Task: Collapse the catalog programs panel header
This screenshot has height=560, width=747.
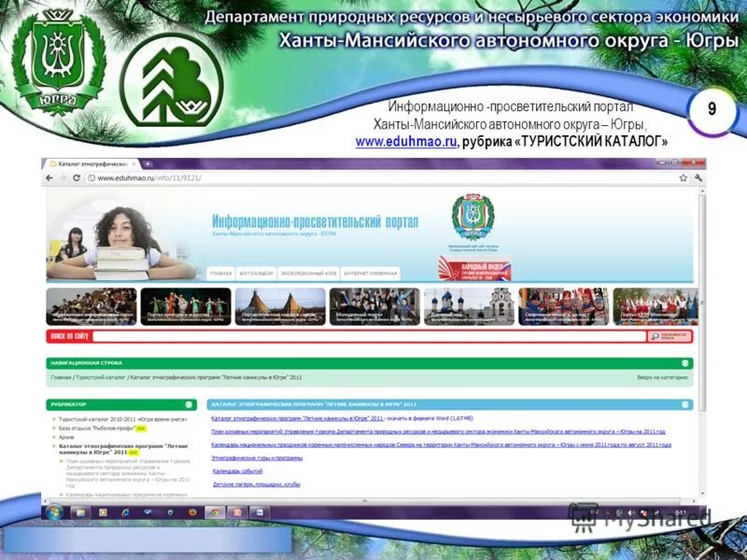Action: point(684,402)
